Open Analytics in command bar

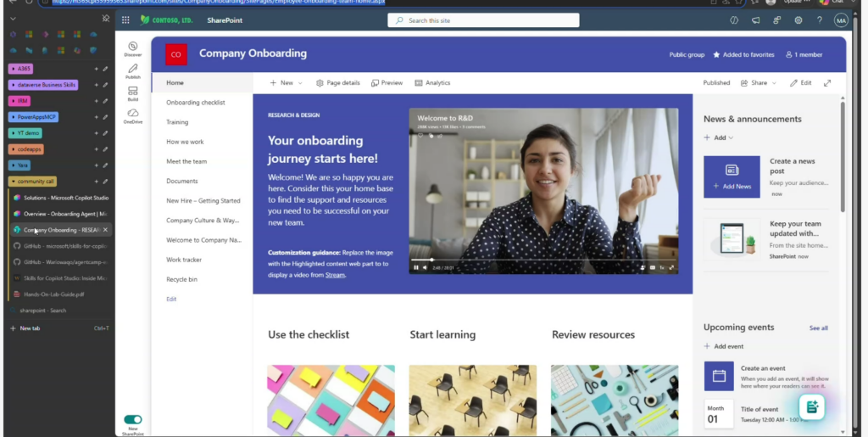(x=432, y=83)
